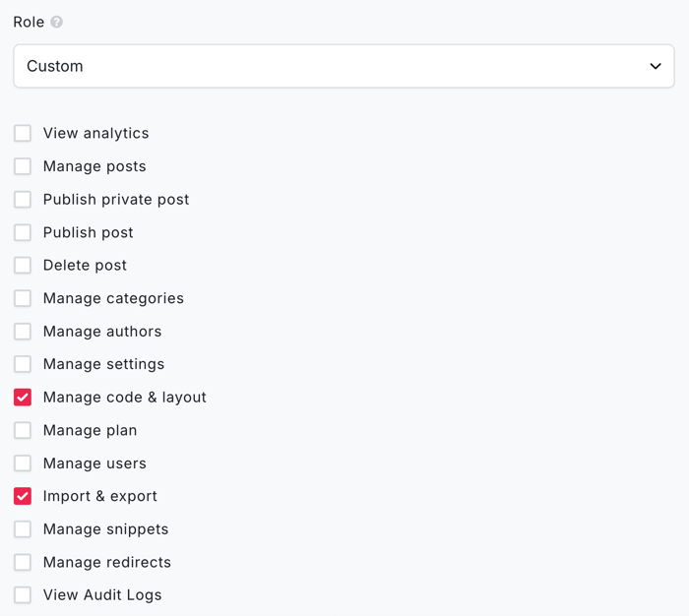Select the Delete post checkbox
689x616 pixels.
[x=23, y=266]
